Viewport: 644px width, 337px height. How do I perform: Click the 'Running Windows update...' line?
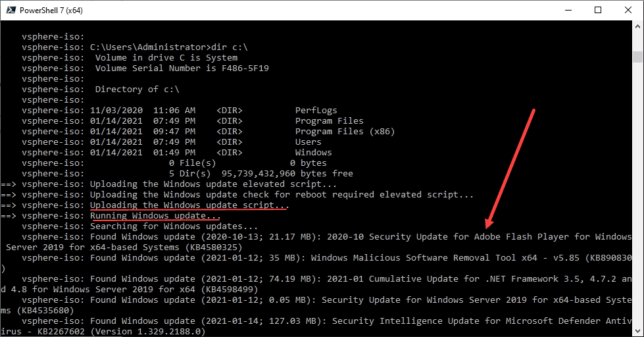coord(155,216)
